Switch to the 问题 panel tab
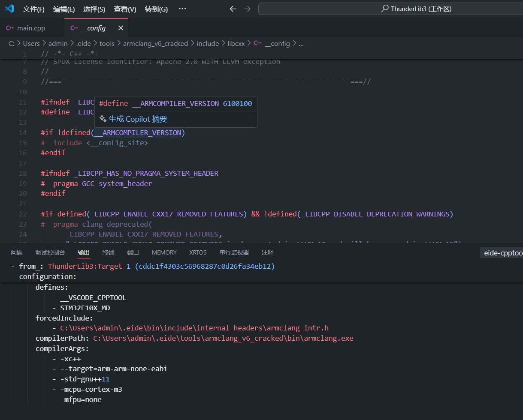This screenshot has width=523, height=420. [17, 252]
